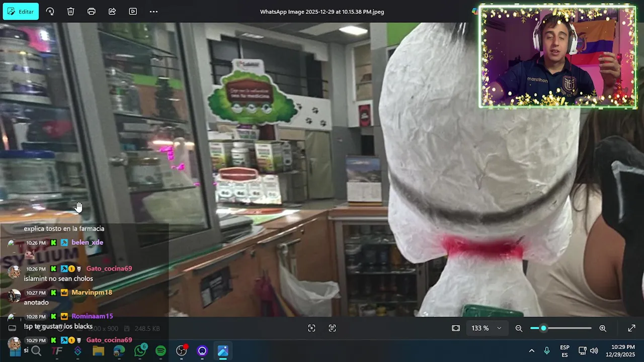
Task: Click the first Gato_cocina69 username, at 10:26 PM
Action: pyautogui.click(x=109, y=268)
